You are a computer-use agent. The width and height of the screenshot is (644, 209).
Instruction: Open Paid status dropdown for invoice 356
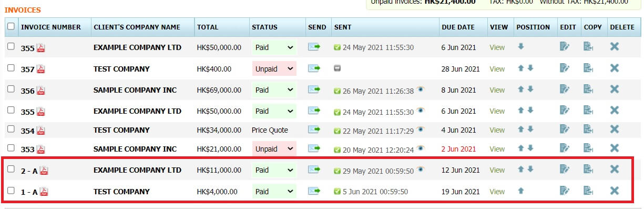tap(274, 89)
